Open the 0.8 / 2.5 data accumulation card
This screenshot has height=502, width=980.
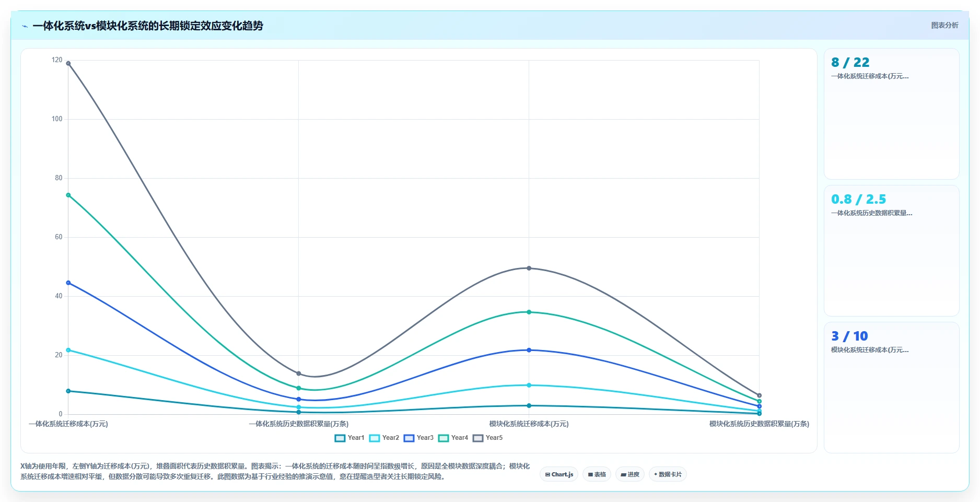(891, 251)
